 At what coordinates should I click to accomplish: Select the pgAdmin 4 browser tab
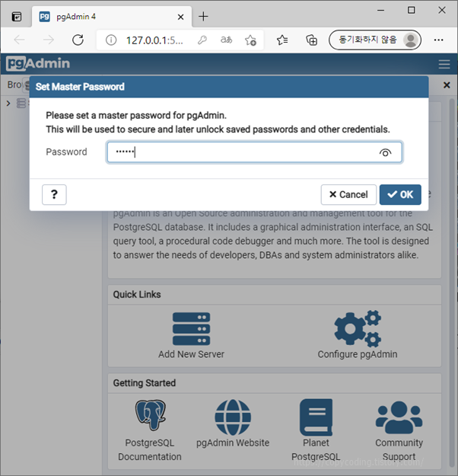(112, 17)
